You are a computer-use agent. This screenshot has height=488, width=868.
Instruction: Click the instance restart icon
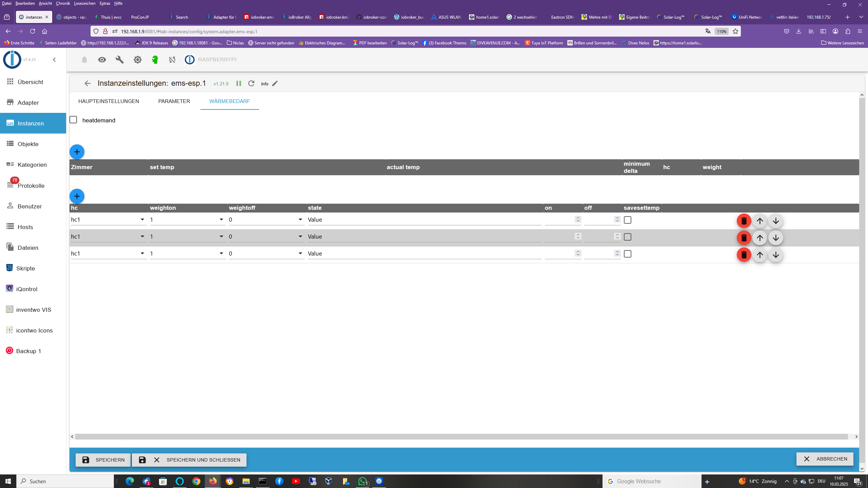[251, 83]
